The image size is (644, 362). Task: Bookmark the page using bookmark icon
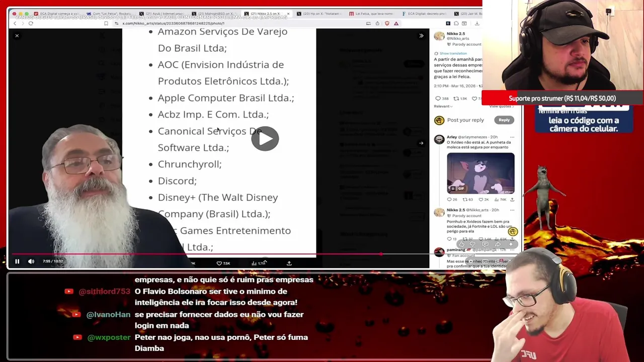[x=106, y=23]
